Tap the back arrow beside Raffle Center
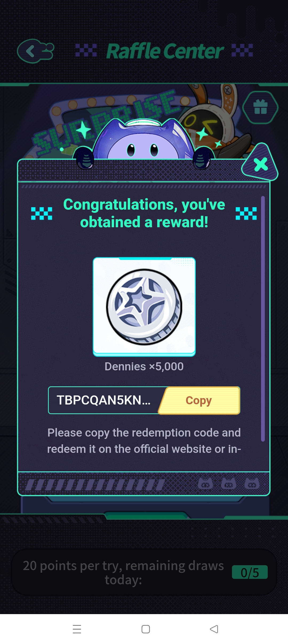The image size is (288, 644). tap(35, 51)
